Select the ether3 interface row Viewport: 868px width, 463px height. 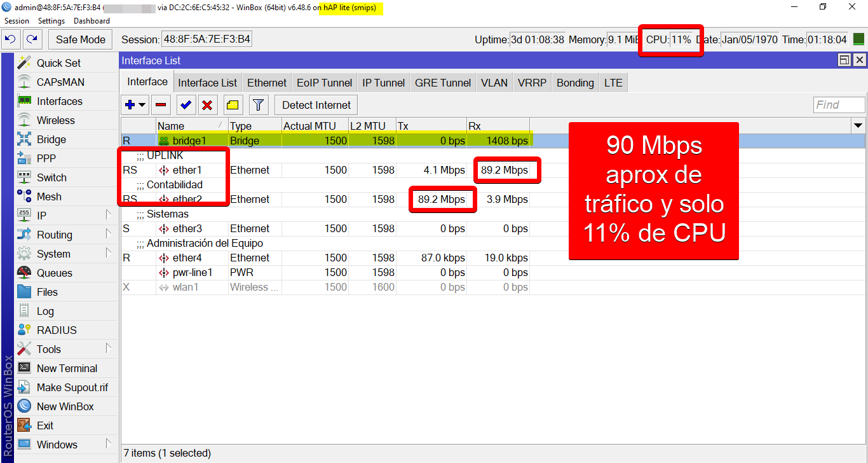[187, 228]
